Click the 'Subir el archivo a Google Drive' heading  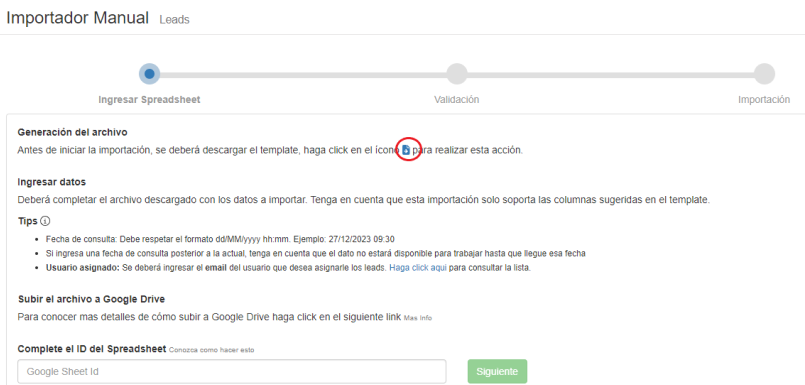click(x=91, y=299)
